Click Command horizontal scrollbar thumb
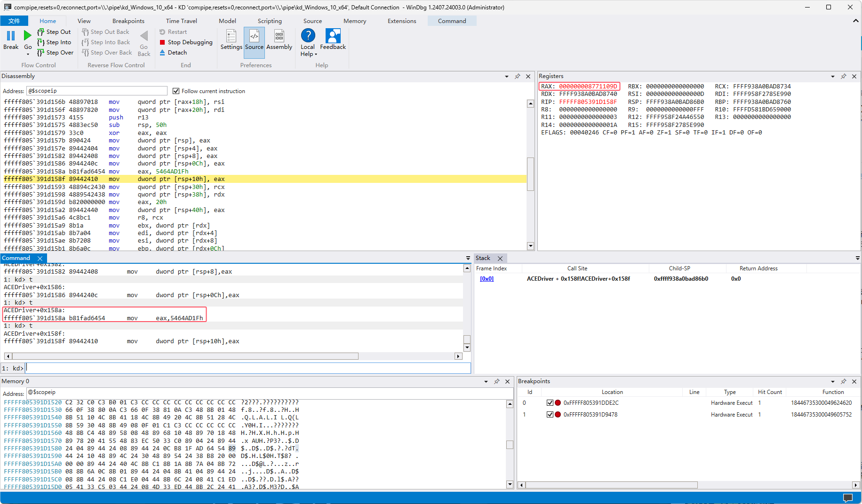The width and height of the screenshot is (862, 504). click(x=184, y=356)
